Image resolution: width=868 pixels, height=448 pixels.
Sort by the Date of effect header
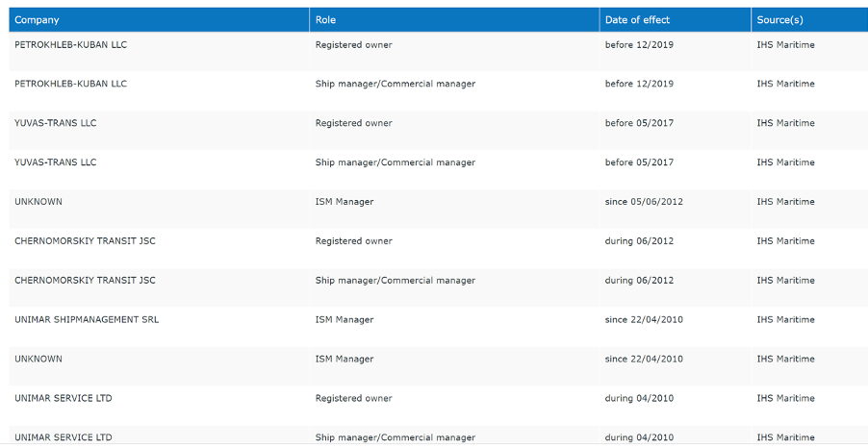point(637,20)
